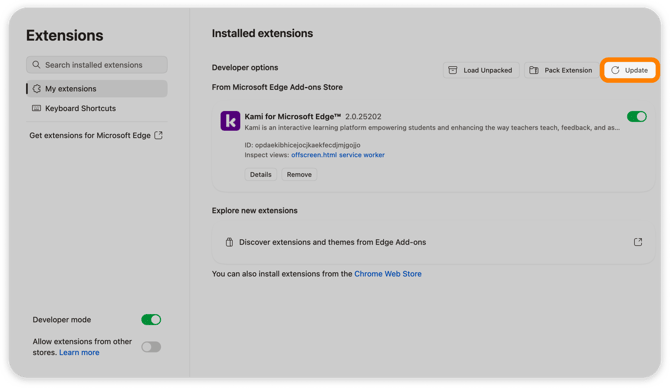
Task: Click the Keyboard Shortcuts keyboard icon
Action: coord(37,108)
